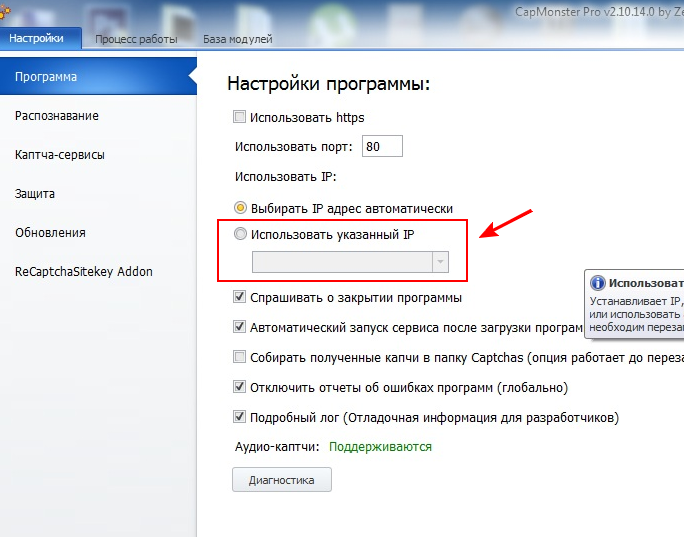Click the green Поддерживаются status text
The width and height of the screenshot is (684, 537).
380,447
